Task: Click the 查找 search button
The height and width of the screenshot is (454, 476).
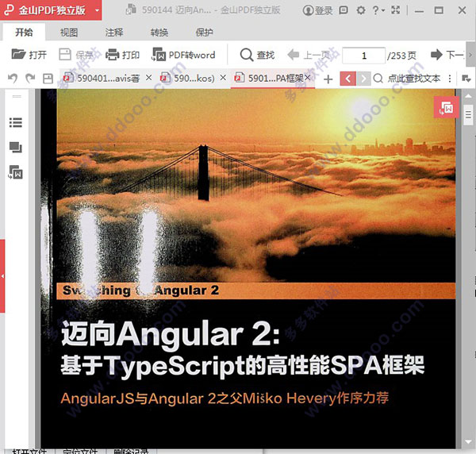Action: click(x=257, y=55)
